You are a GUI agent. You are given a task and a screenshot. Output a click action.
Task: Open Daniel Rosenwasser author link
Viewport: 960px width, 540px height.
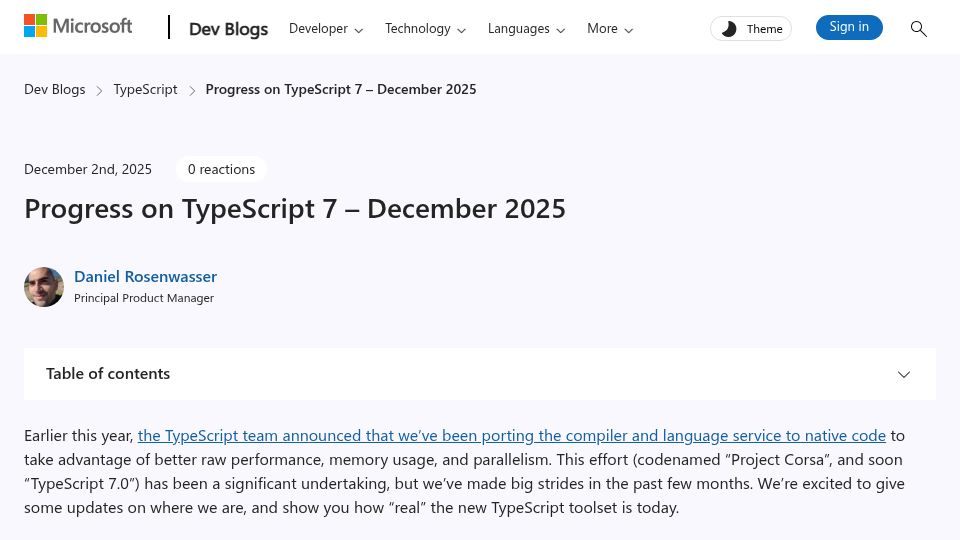tap(145, 277)
